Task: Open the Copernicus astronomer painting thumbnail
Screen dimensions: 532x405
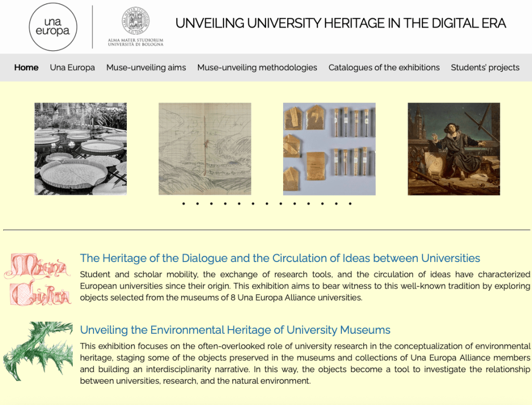Action: (x=454, y=149)
